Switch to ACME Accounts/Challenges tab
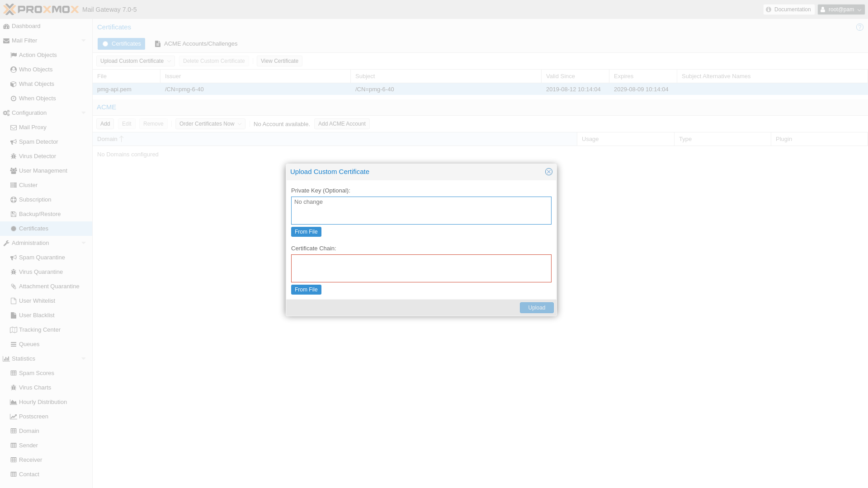Screen dimensions: 868x488 196,44
